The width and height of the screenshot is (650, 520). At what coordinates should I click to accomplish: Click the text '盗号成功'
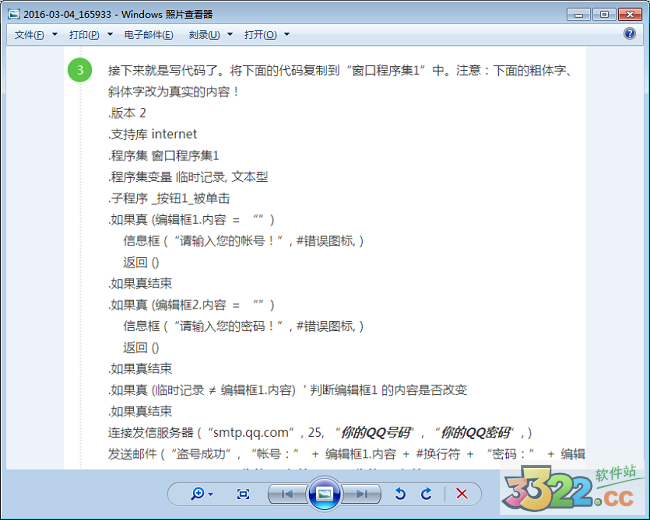coord(201,454)
